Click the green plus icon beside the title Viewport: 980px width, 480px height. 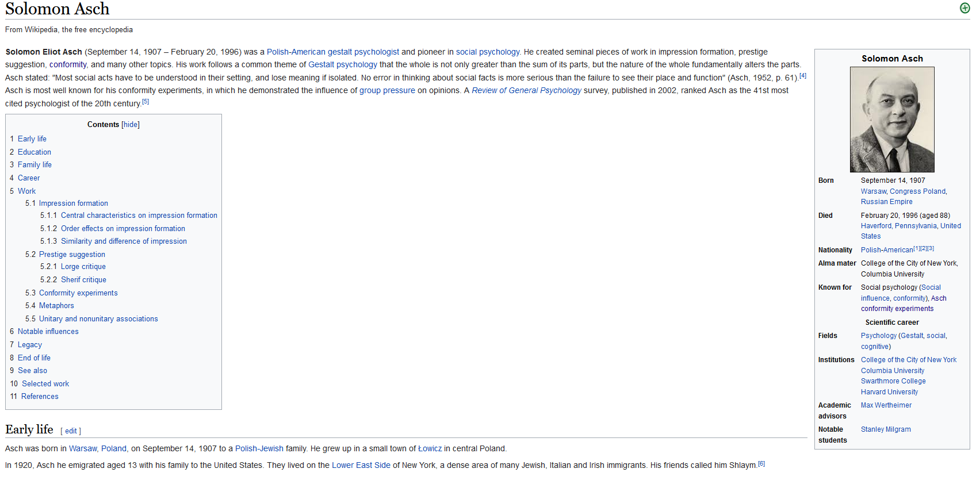(965, 8)
